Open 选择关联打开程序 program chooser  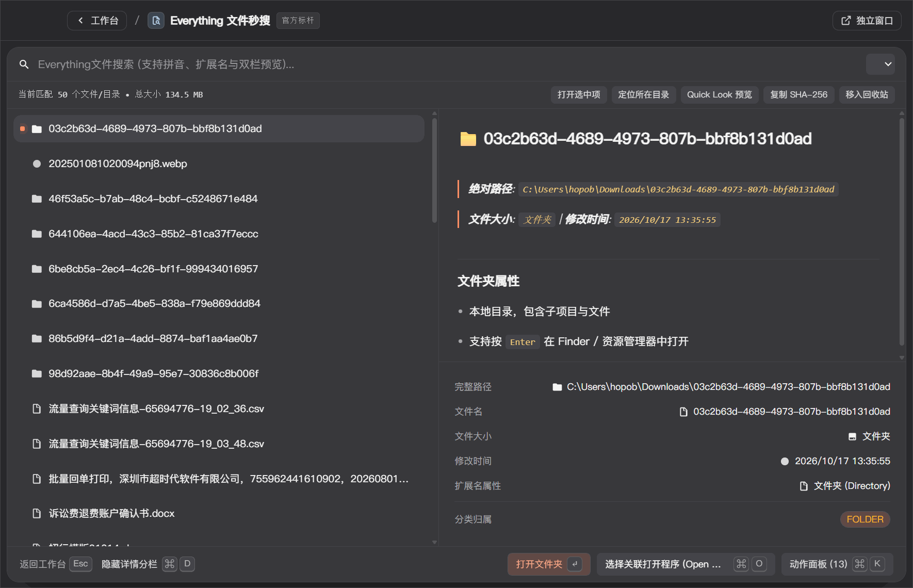click(x=686, y=564)
